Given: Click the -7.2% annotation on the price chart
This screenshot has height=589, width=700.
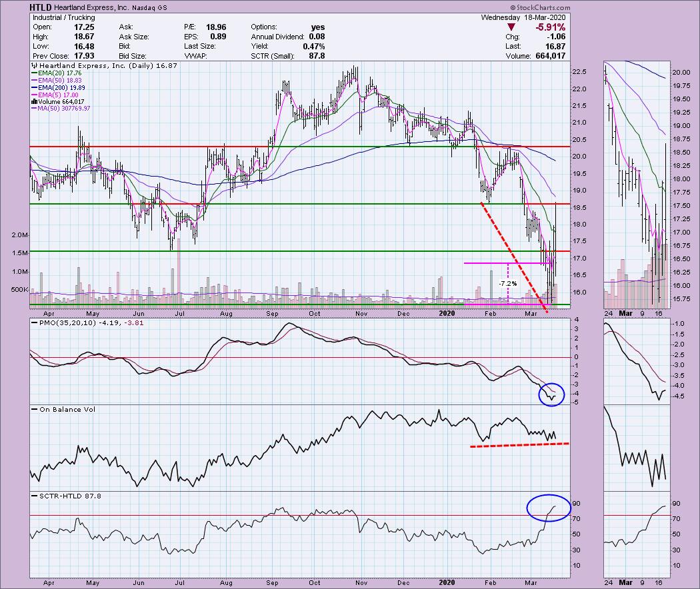Looking at the screenshot, I should tap(508, 283).
